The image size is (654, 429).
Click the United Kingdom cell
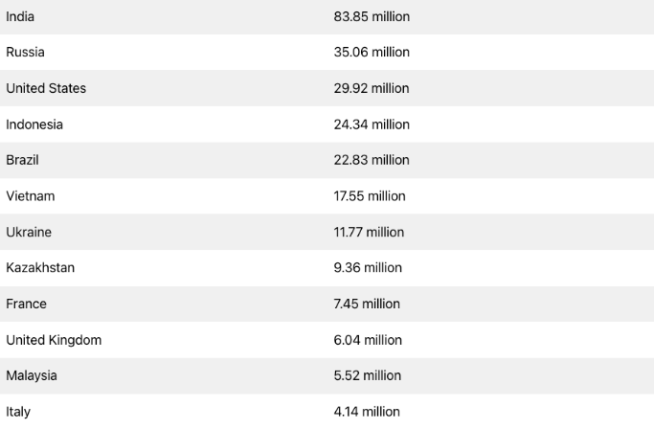[53, 340]
